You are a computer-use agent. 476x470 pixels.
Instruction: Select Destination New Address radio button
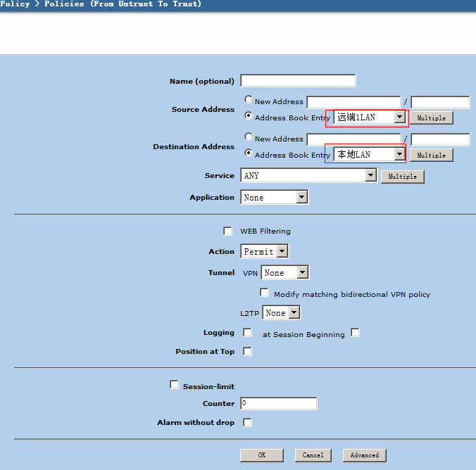[x=249, y=137]
